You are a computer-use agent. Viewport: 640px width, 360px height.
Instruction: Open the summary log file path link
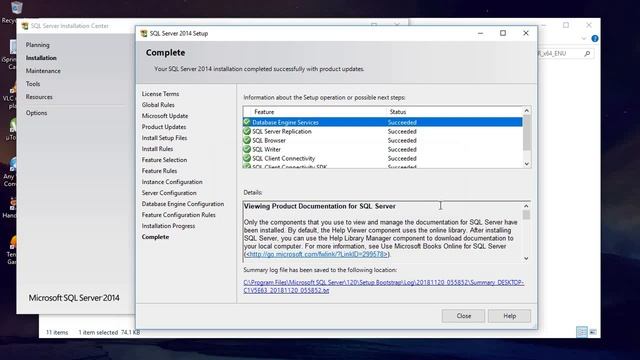click(x=383, y=286)
